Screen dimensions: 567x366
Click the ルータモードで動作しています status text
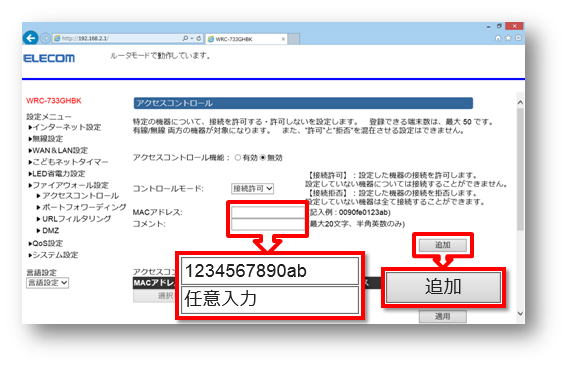click(x=161, y=56)
